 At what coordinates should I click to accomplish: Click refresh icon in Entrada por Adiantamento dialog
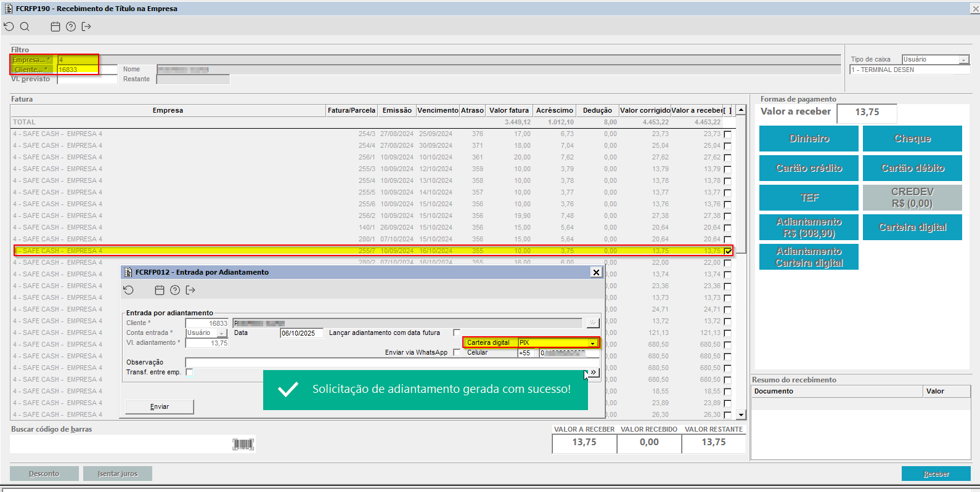click(x=128, y=290)
